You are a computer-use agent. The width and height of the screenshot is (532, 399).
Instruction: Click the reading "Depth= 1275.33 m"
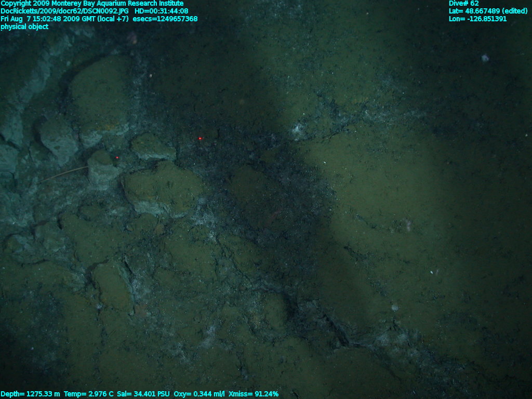click(30, 394)
